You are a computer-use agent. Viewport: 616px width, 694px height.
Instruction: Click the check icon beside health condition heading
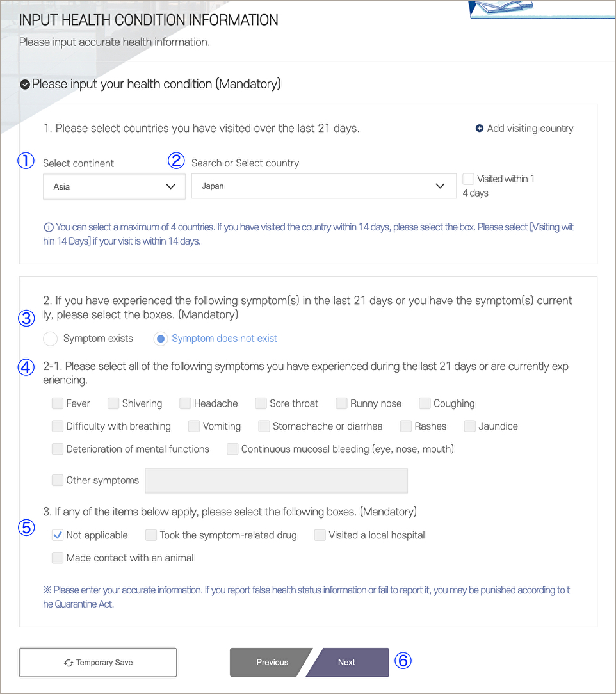click(x=25, y=84)
